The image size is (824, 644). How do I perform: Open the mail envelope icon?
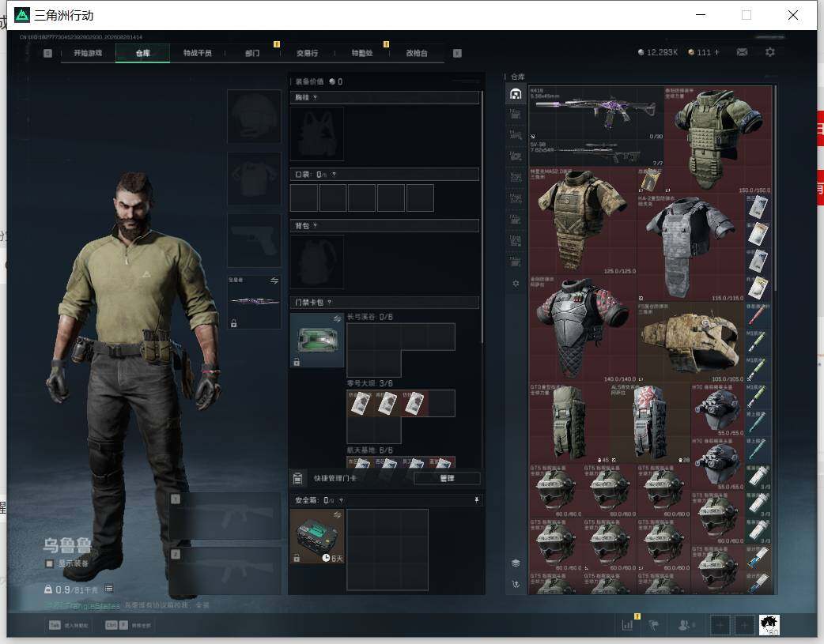742,52
